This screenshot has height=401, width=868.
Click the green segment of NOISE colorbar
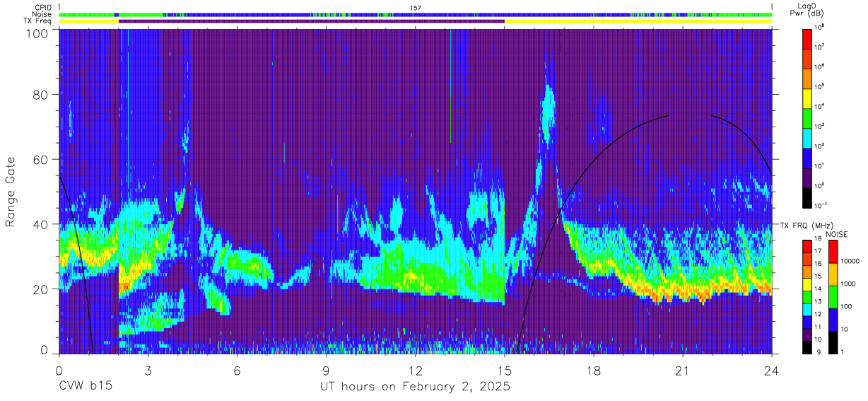(833, 297)
